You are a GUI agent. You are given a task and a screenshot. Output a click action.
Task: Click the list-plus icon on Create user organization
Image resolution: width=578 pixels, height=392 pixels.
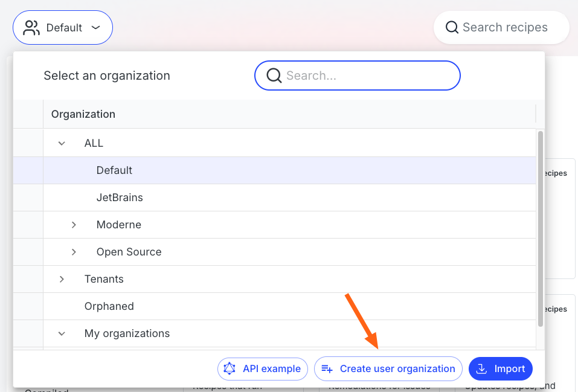pyautogui.click(x=327, y=368)
